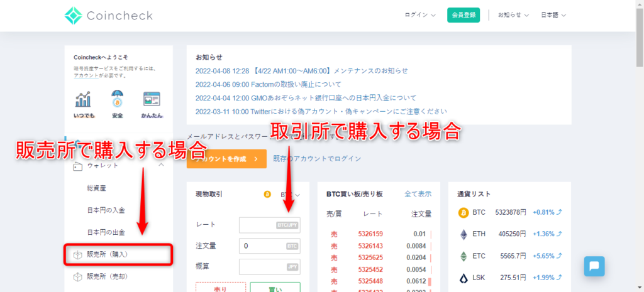This screenshot has height=292, width=644.
Task: Click the 会員登録 button
Action: click(x=464, y=15)
